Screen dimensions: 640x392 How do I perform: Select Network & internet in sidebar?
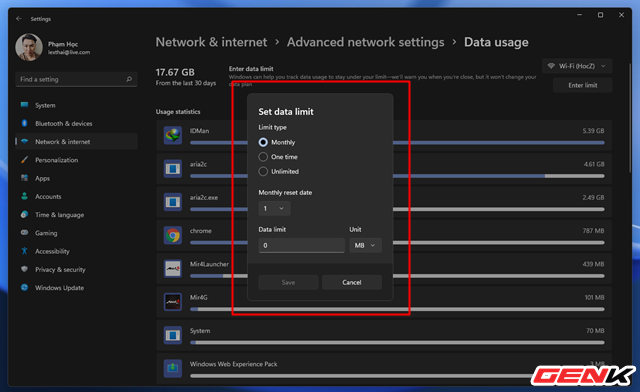76,142
